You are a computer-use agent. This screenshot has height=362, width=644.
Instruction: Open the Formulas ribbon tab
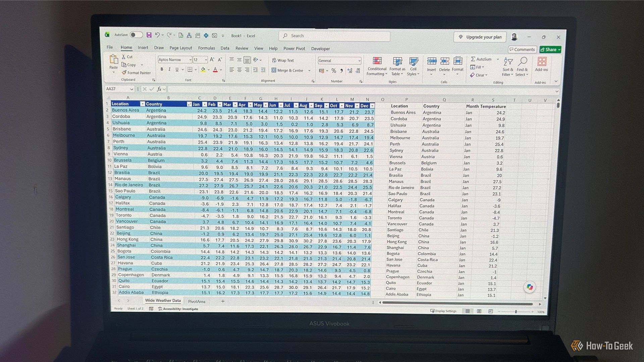(206, 48)
